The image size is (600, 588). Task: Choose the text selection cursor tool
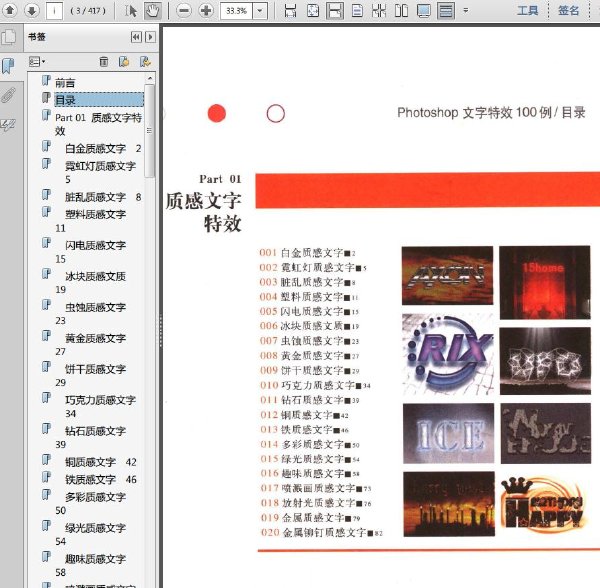pos(130,11)
